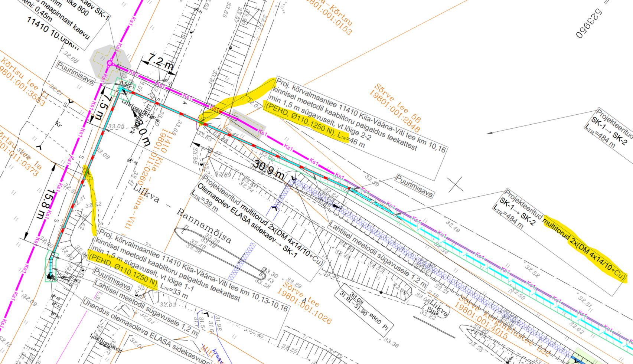
Task: Click the 523950 coordinate label
Action: [590, 24]
